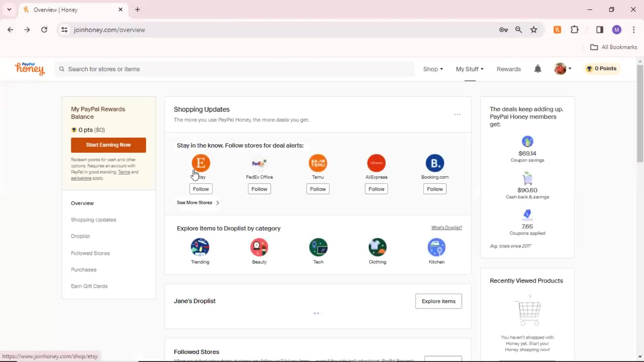Screen dimensions: 644x362
Task: Toggle the browser side panel icon
Action: click(600, 30)
